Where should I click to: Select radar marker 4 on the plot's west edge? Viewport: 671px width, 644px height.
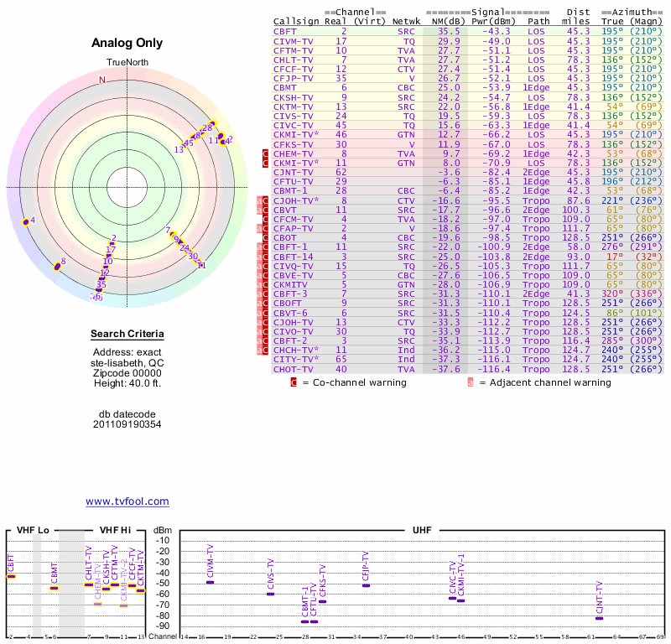tap(27, 221)
